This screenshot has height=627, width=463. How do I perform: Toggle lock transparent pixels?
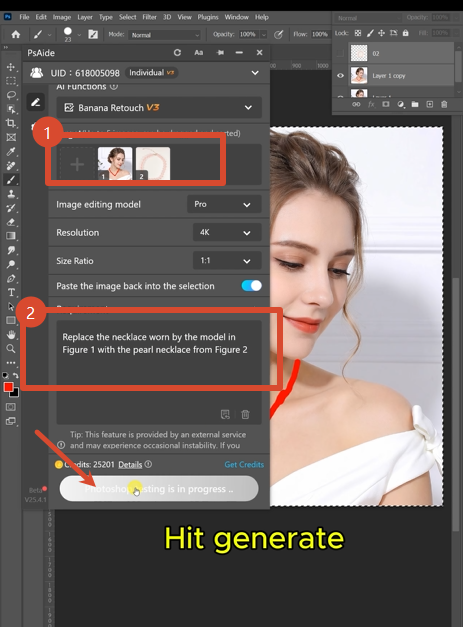click(358, 33)
